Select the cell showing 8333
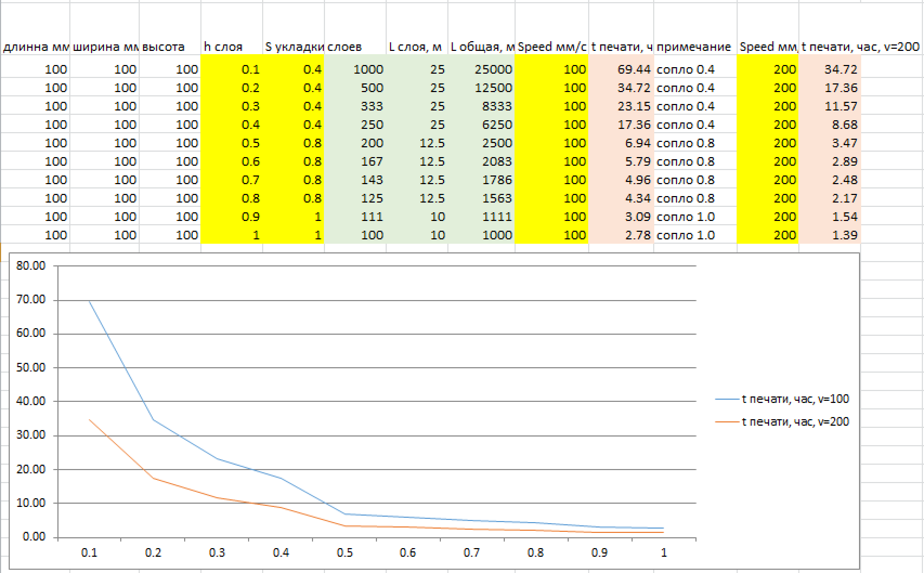Image resolution: width=924 pixels, height=573 pixels. tap(481, 106)
